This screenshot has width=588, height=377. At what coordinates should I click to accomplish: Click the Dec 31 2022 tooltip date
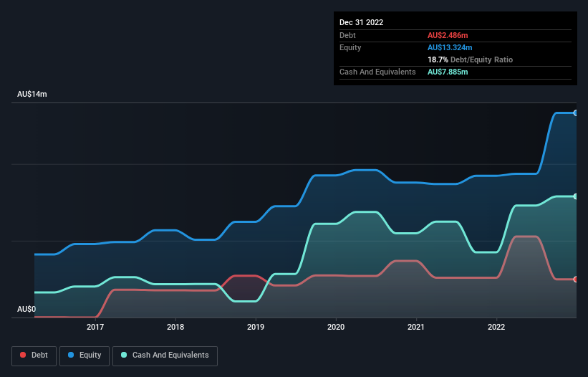tap(361, 22)
